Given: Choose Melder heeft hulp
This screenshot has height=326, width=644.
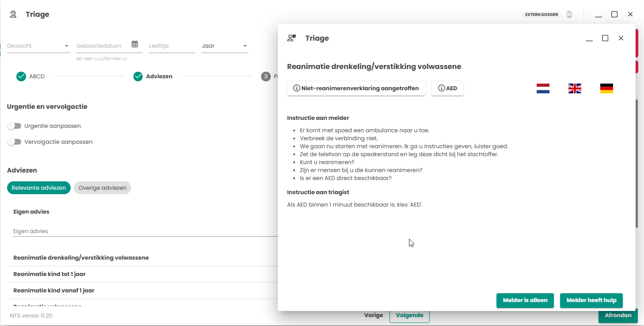Looking at the screenshot, I should click(591, 300).
